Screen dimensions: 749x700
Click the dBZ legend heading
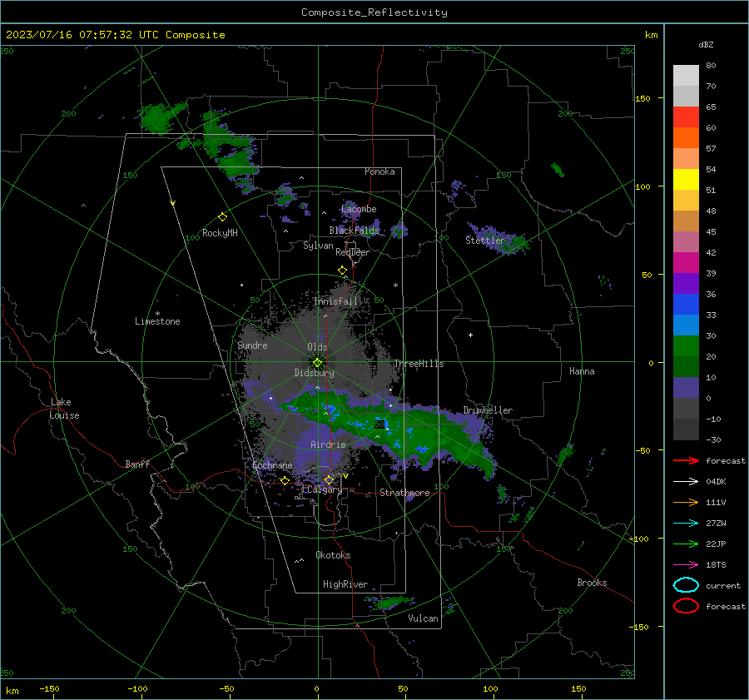click(706, 44)
